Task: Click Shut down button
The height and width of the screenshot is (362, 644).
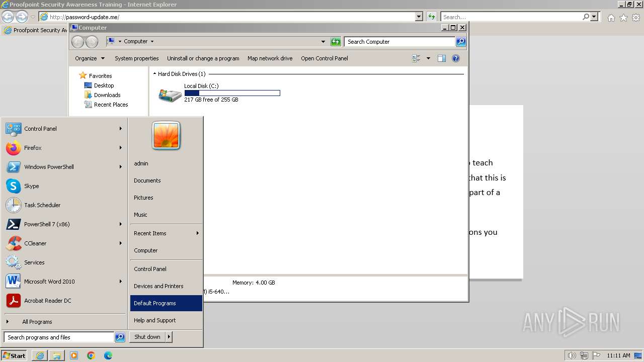Action: pos(147,337)
